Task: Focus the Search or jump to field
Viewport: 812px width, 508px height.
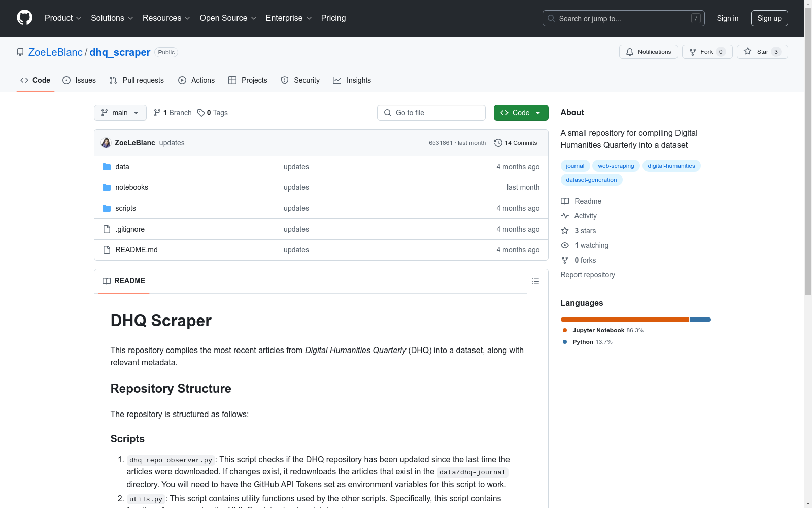Action: tap(624, 18)
